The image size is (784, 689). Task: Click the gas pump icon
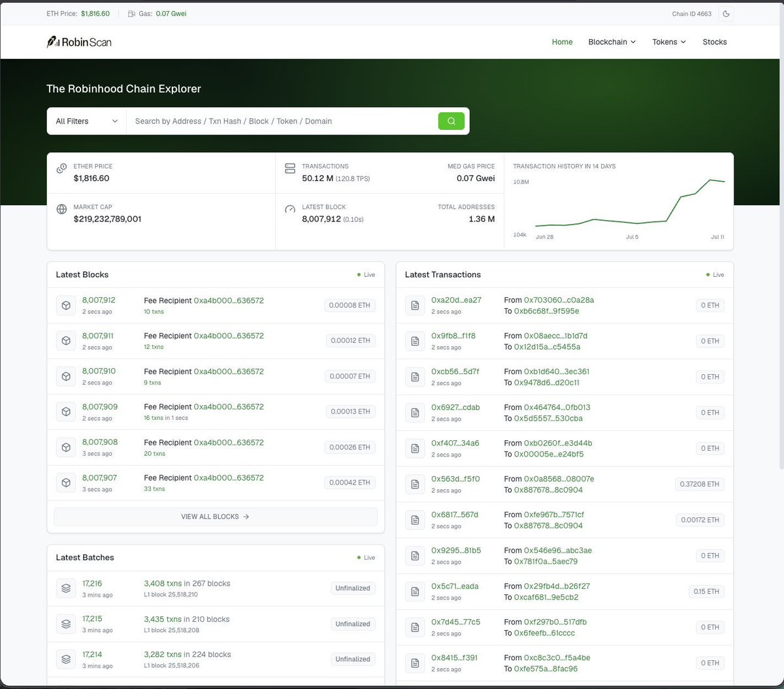131,14
